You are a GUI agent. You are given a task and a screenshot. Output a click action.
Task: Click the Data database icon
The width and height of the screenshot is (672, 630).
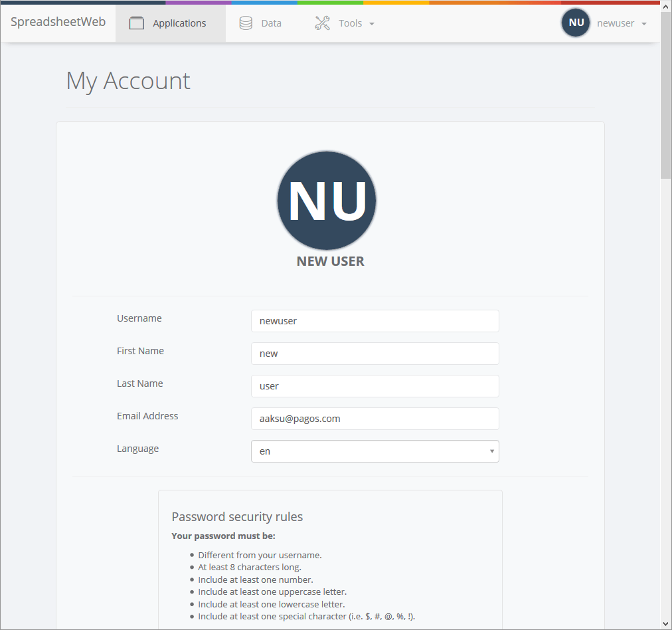coord(246,23)
